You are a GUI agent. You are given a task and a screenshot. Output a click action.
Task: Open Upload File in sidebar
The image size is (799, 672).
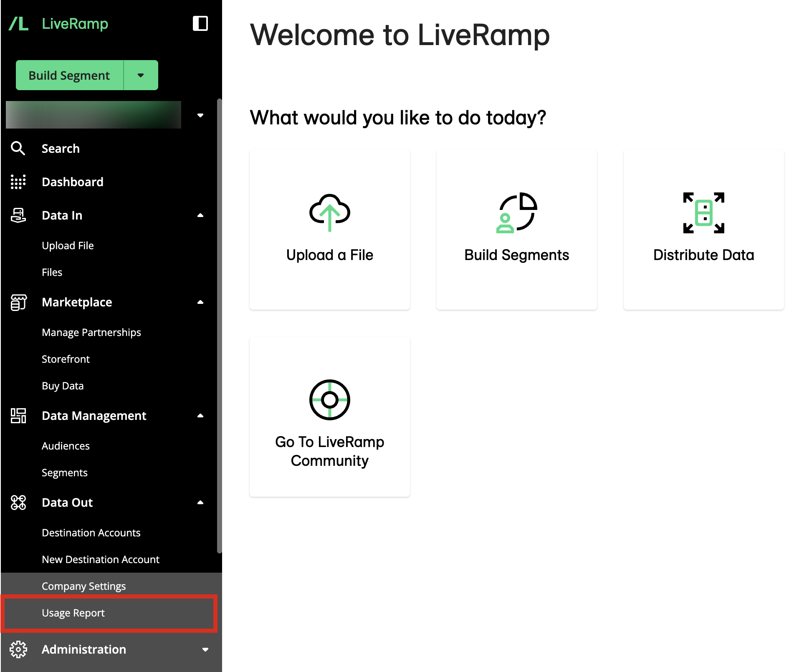pyautogui.click(x=68, y=245)
